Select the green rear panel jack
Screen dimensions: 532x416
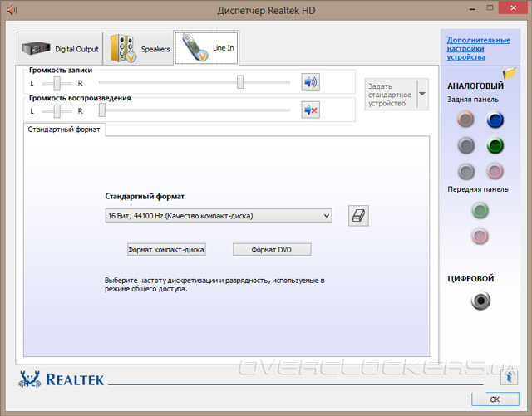click(x=495, y=146)
